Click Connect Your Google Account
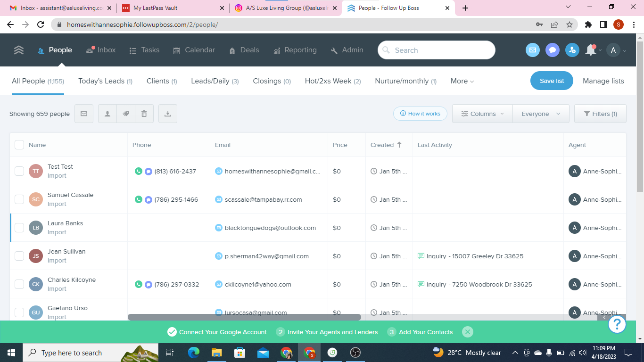 (x=217, y=332)
